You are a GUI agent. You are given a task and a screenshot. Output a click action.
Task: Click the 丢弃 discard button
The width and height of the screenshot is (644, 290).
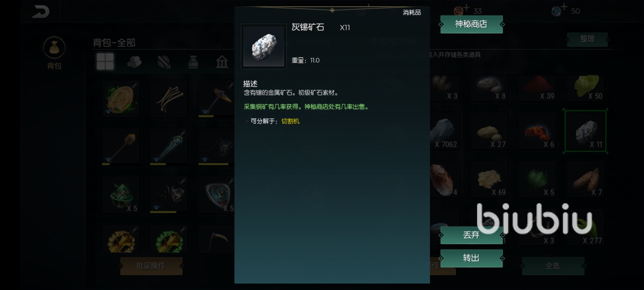[471, 235]
